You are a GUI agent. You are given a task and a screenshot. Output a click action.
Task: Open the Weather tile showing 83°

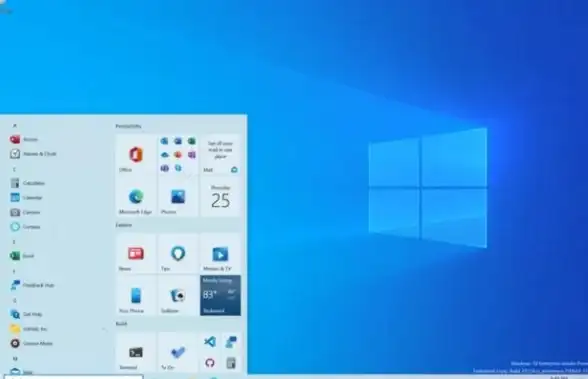220,295
